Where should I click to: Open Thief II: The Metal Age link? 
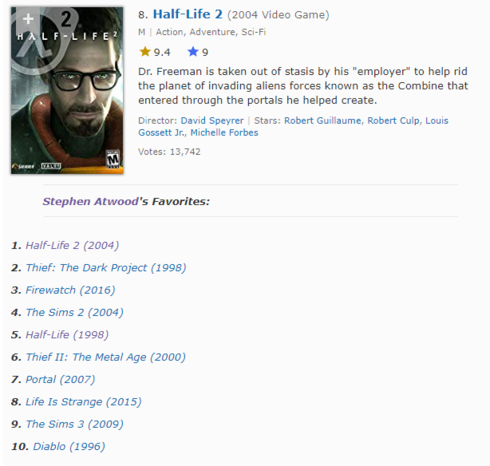[x=106, y=357]
